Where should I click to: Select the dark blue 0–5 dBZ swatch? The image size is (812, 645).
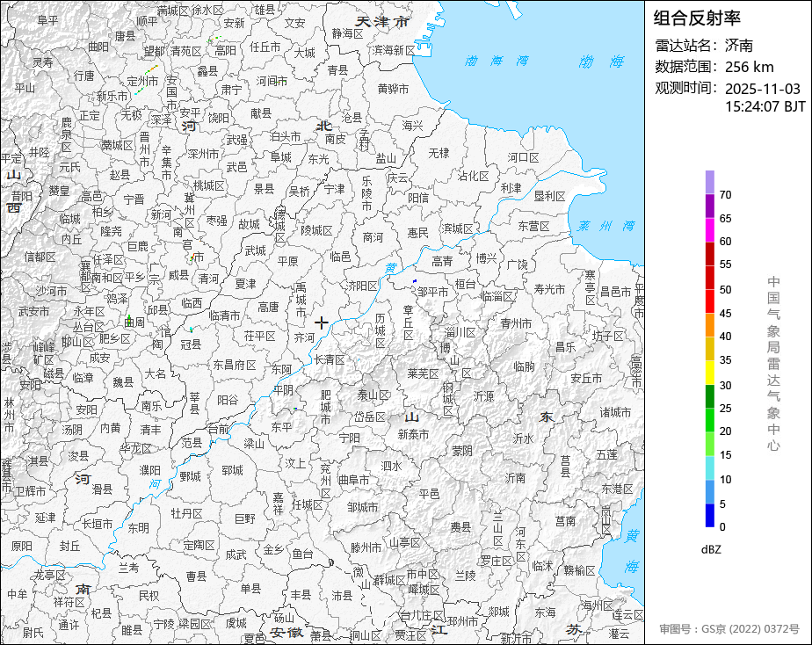pos(709,516)
